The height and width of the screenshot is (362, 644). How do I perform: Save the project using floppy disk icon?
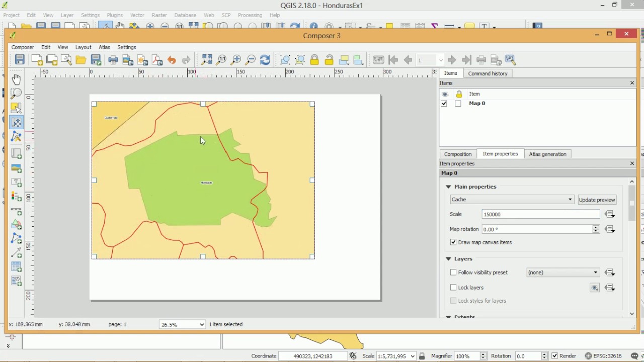click(20, 60)
